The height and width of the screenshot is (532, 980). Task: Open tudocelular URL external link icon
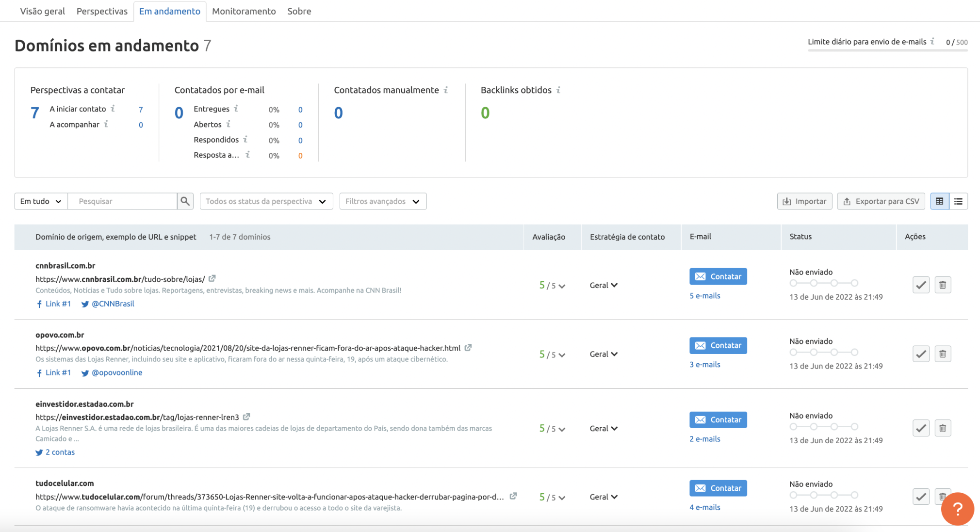(x=513, y=496)
